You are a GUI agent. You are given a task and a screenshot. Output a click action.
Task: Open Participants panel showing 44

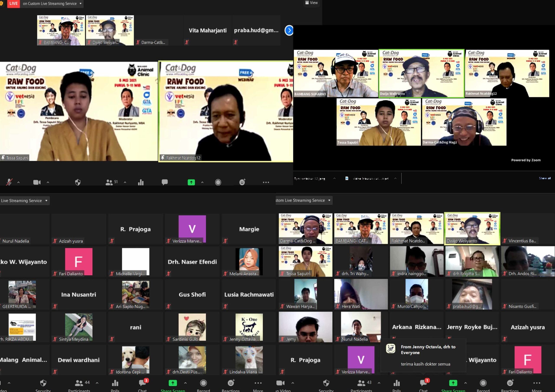click(79, 386)
